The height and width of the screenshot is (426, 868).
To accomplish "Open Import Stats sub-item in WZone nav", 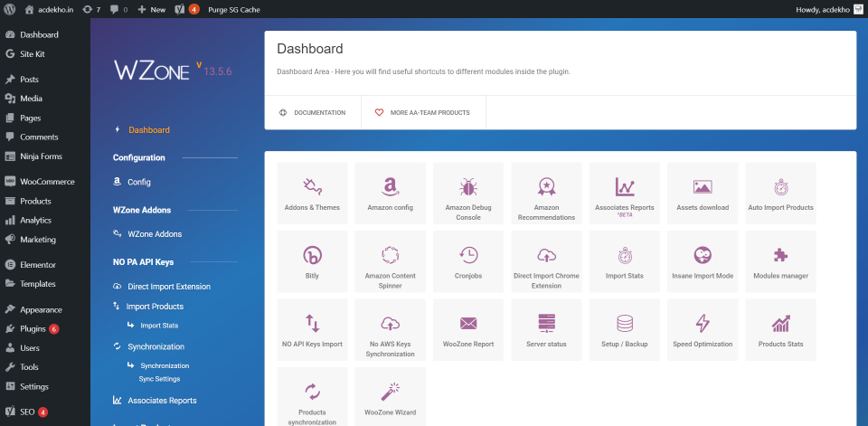I will click(159, 326).
